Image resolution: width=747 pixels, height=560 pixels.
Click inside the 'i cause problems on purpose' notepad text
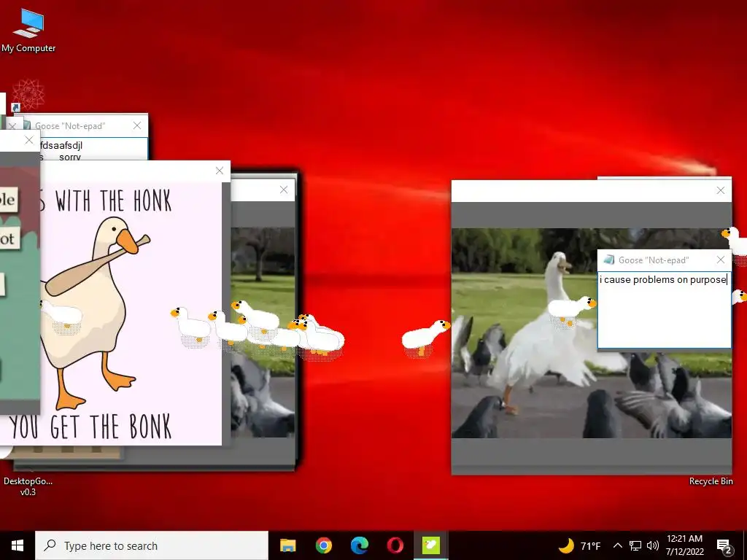point(663,280)
